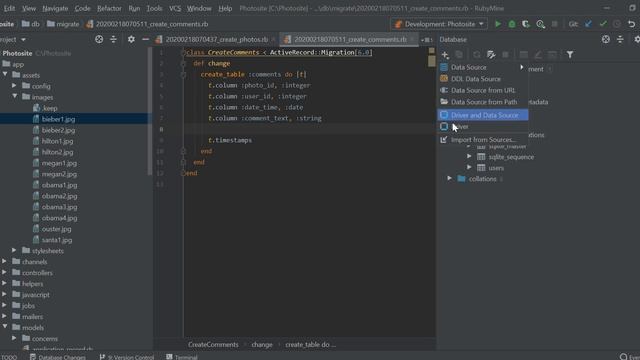This screenshot has width=640, height=360.
Task: Switch to the create_comments.rb editor tab
Action: [x=350, y=40]
